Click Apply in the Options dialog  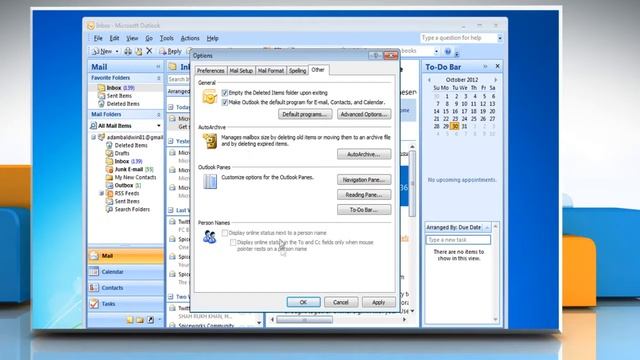[x=378, y=302]
